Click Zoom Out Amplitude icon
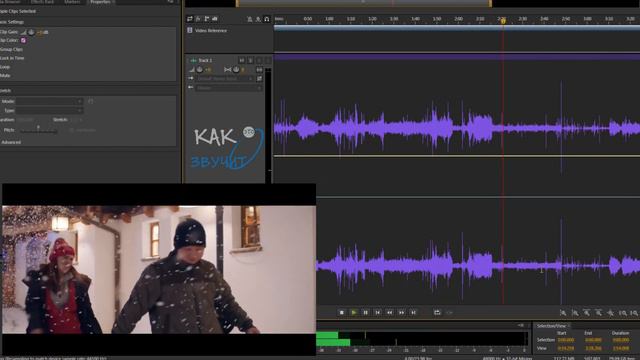The image size is (640, 360). click(x=575, y=313)
